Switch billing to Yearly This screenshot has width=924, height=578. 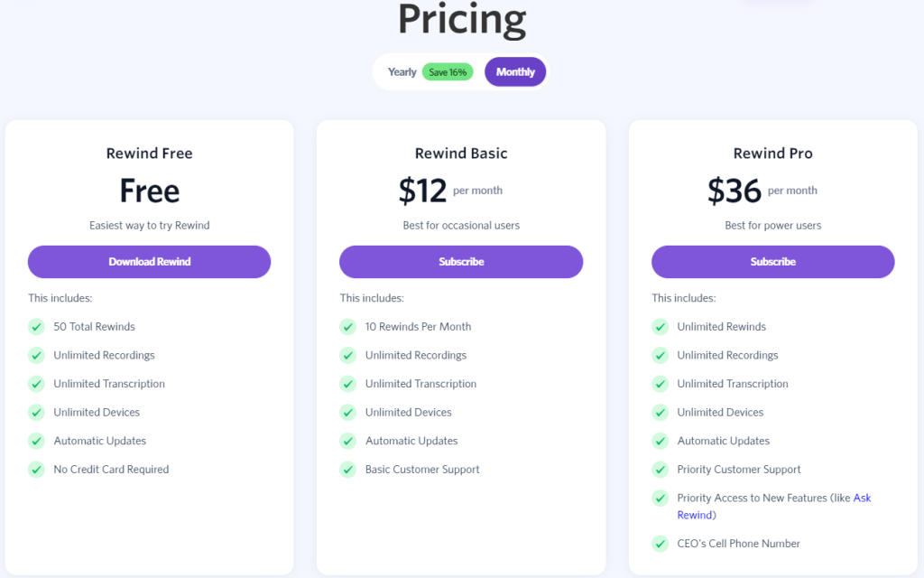pos(402,72)
